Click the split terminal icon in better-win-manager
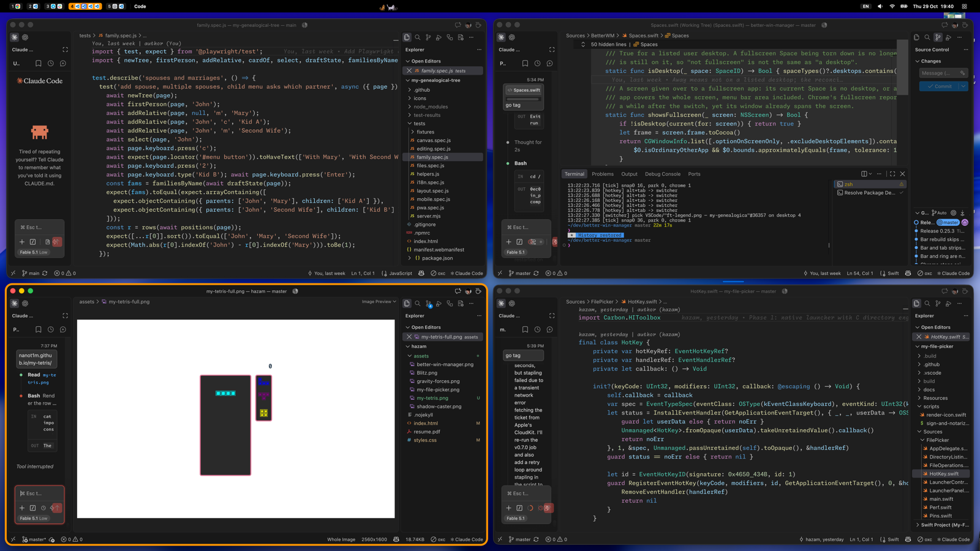The width and height of the screenshot is (980, 551). click(864, 174)
